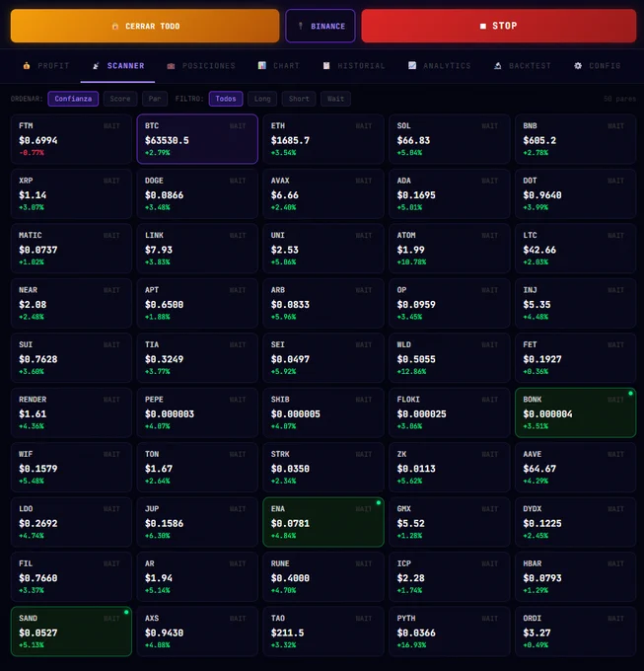Open the SOL pair card
The width and height of the screenshot is (644, 671).
450,139
